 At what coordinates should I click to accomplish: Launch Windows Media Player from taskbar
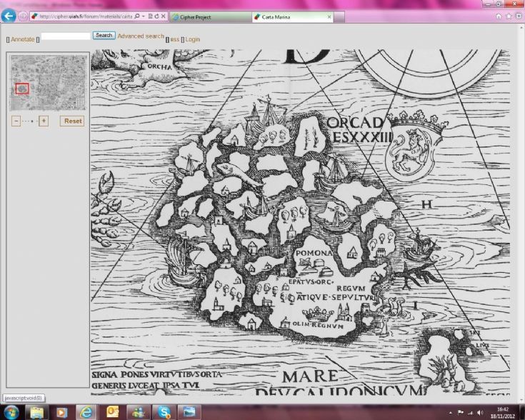tap(61, 412)
